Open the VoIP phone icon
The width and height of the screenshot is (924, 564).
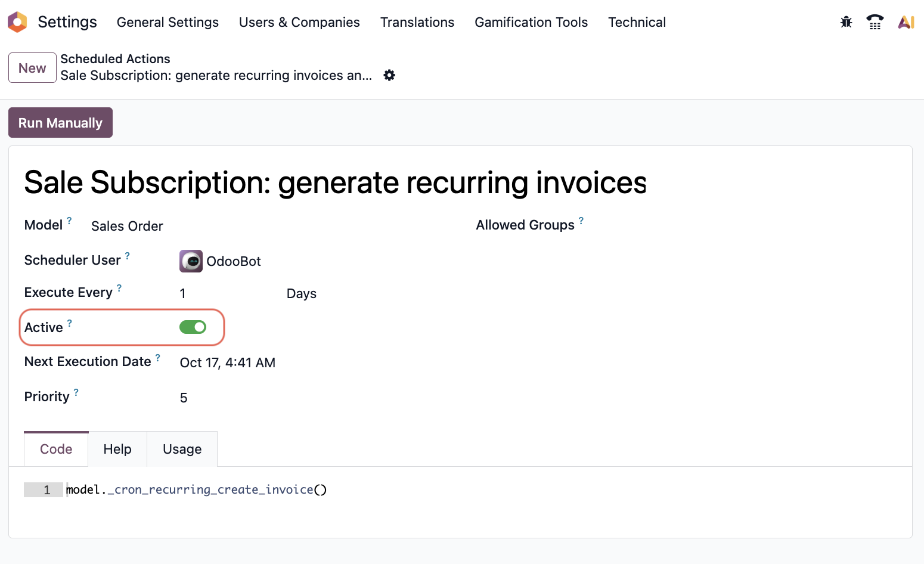pyautogui.click(x=875, y=23)
